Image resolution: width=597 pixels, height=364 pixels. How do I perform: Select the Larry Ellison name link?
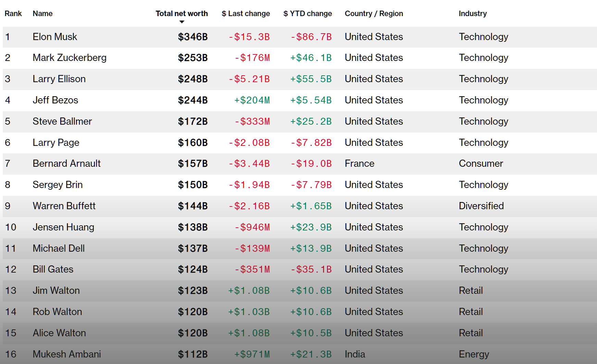pyautogui.click(x=59, y=79)
